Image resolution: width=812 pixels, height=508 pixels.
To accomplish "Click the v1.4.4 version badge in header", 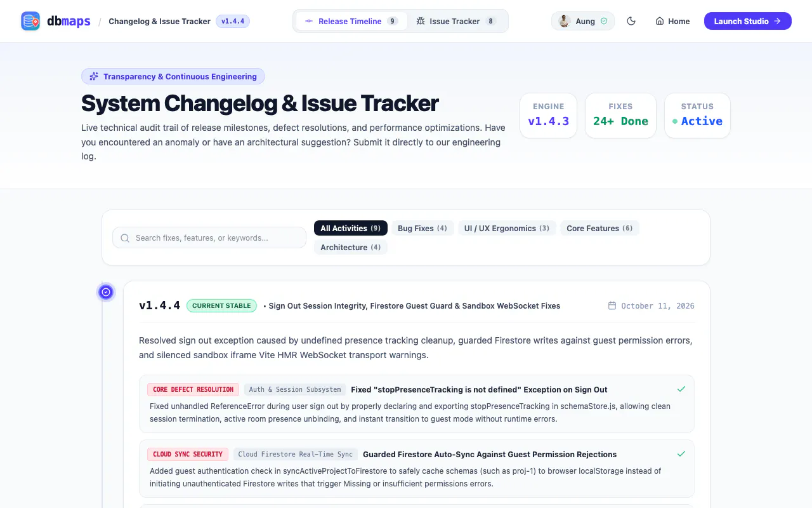I will 233,21.
